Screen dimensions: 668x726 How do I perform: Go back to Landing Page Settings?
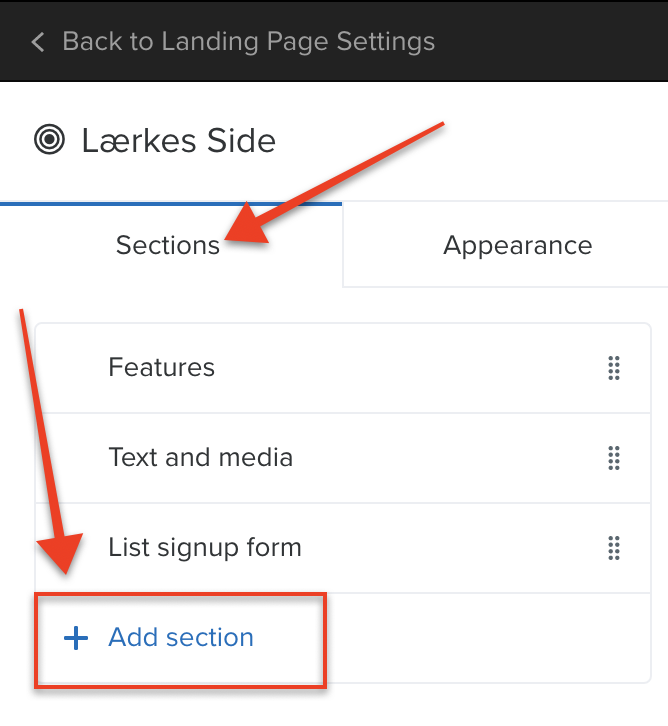(249, 42)
